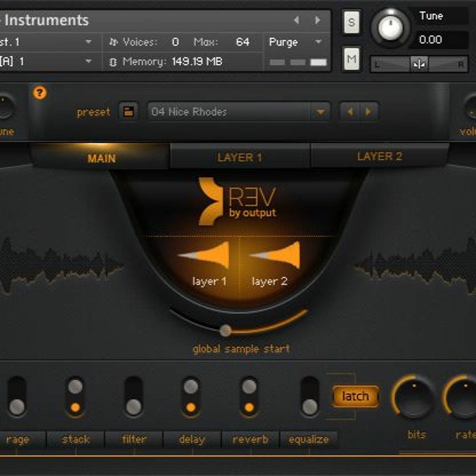Select previous instrument arrow in header
This screenshot has width=476, height=476.
[x=297, y=20]
